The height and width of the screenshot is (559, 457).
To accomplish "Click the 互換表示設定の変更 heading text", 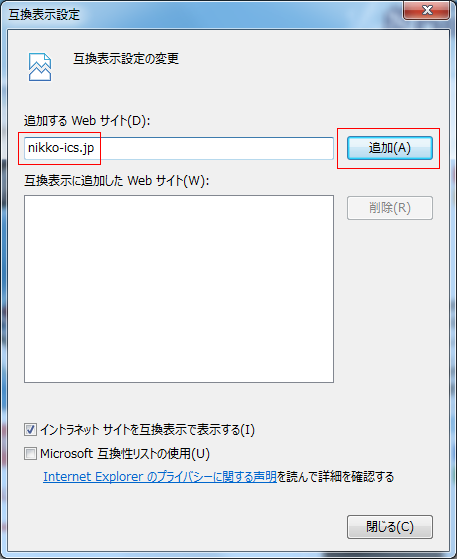I will point(126,58).
